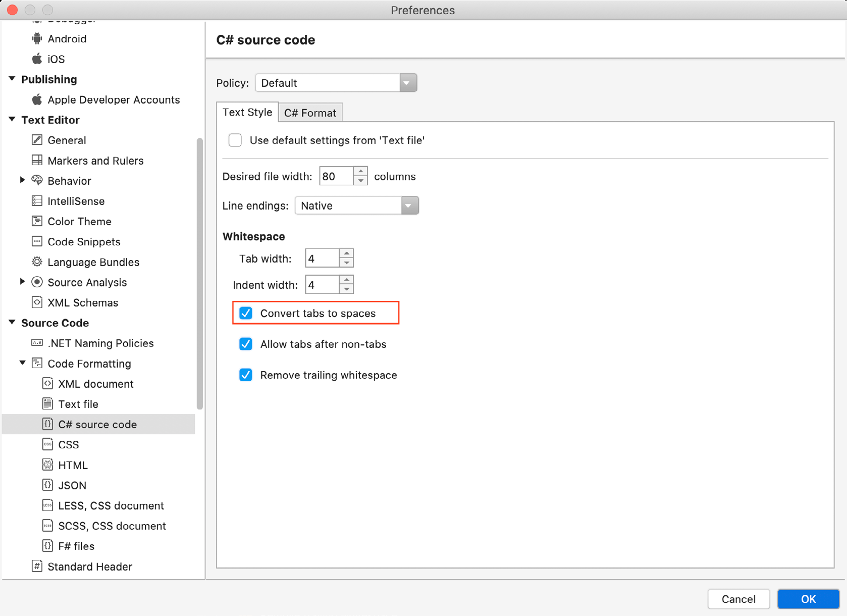The width and height of the screenshot is (847, 616).
Task: Click the Code Formatting icon
Action: [x=37, y=363]
